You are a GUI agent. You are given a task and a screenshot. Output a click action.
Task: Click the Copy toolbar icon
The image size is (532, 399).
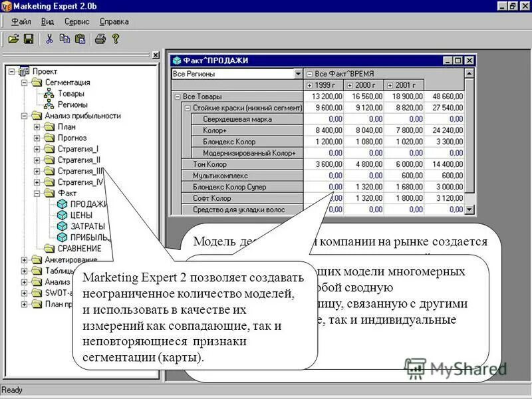(65, 39)
